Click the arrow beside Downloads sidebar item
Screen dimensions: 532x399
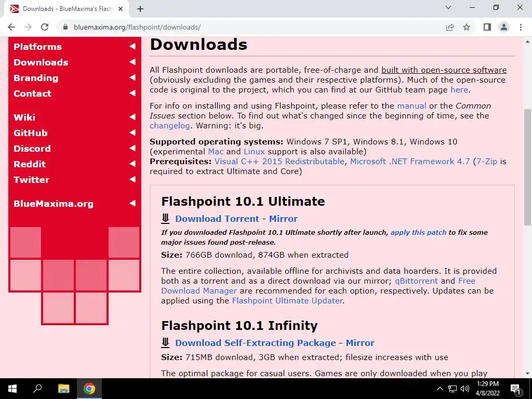coord(132,62)
